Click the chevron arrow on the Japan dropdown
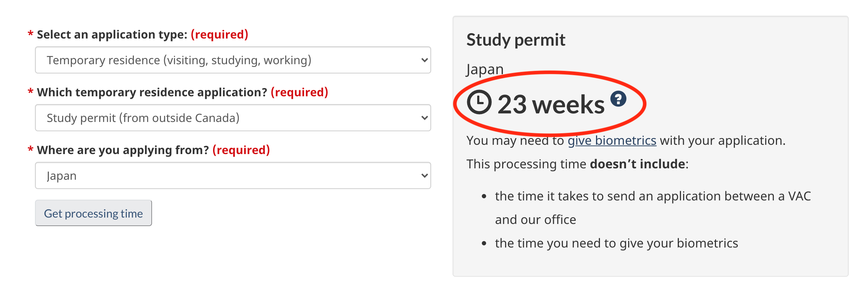Screen dimensions: 868x296 click(x=424, y=175)
